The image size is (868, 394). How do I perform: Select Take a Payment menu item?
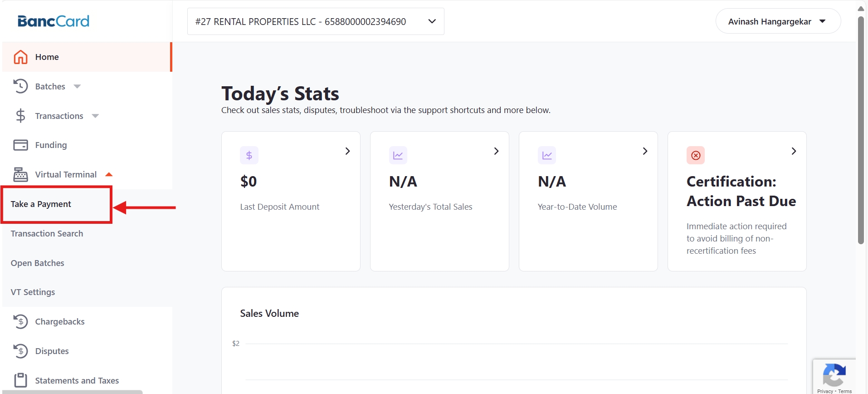point(41,204)
